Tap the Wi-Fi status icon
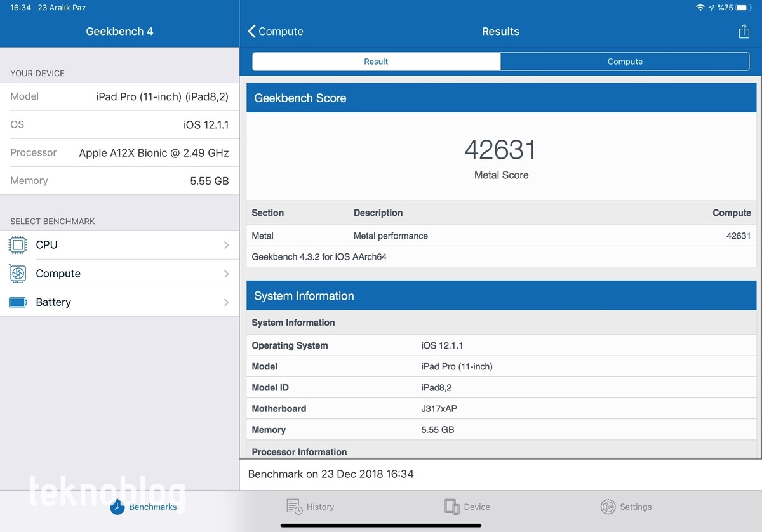Image resolution: width=762 pixels, height=532 pixels. click(x=700, y=8)
